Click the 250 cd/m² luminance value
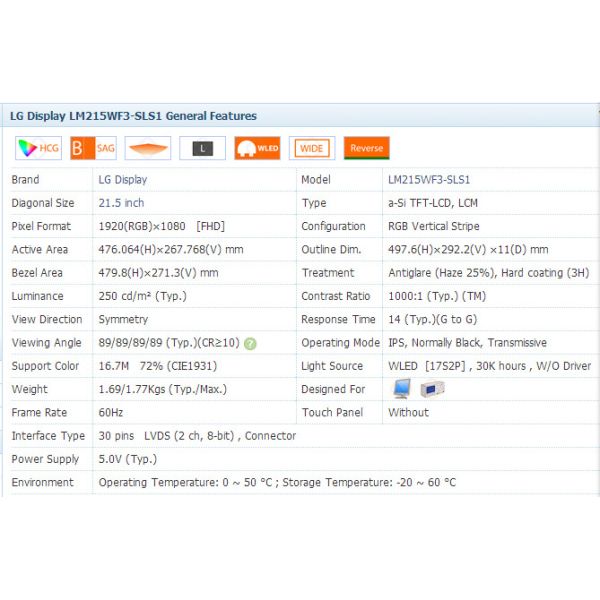This screenshot has height=600, width=600. 142,297
